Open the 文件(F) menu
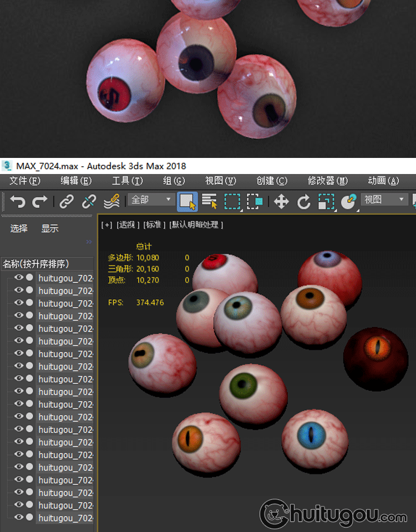416x532 pixels. pyautogui.click(x=25, y=181)
